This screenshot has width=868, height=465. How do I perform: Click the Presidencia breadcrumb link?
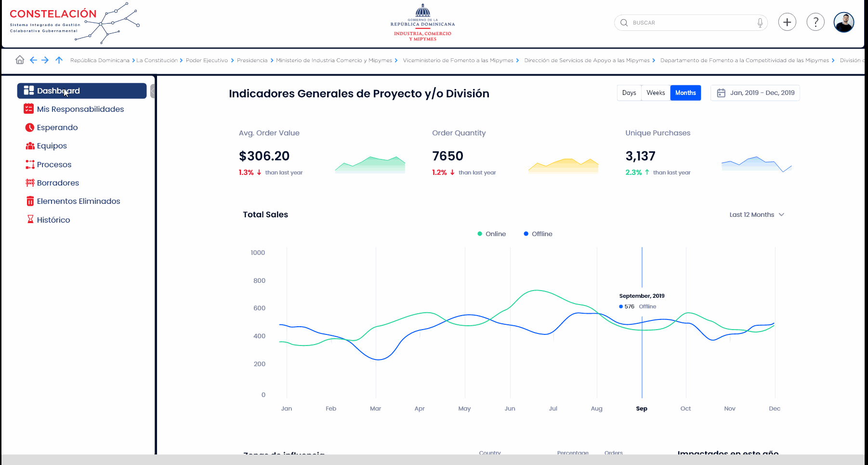pos(252,61)
